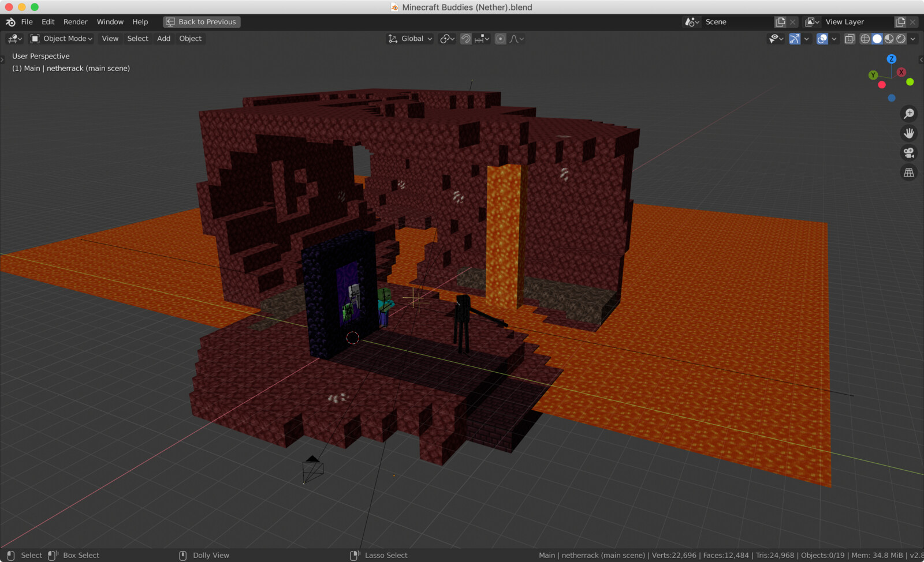Click the blue Z axis gizmo handle
Image resolution: width=924 pixels, height=562 pixels.
point(892,59)
